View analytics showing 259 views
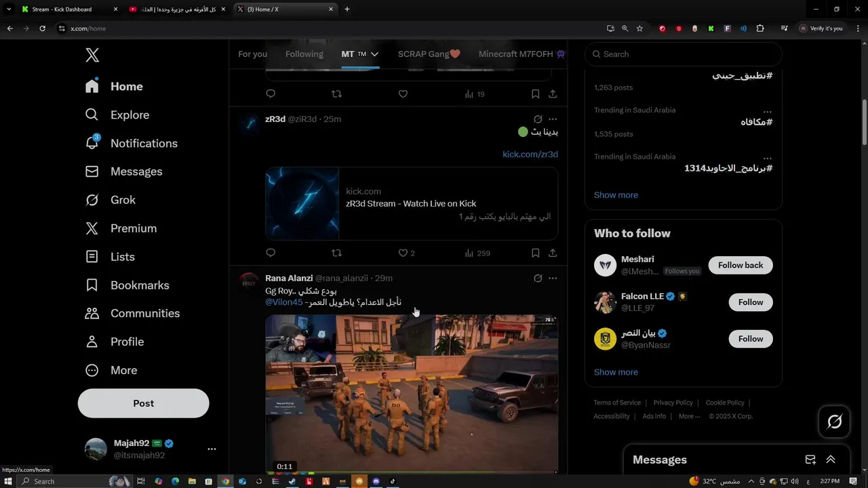The width and height of the screenshot is (868, 488). [x=477, y=253]
